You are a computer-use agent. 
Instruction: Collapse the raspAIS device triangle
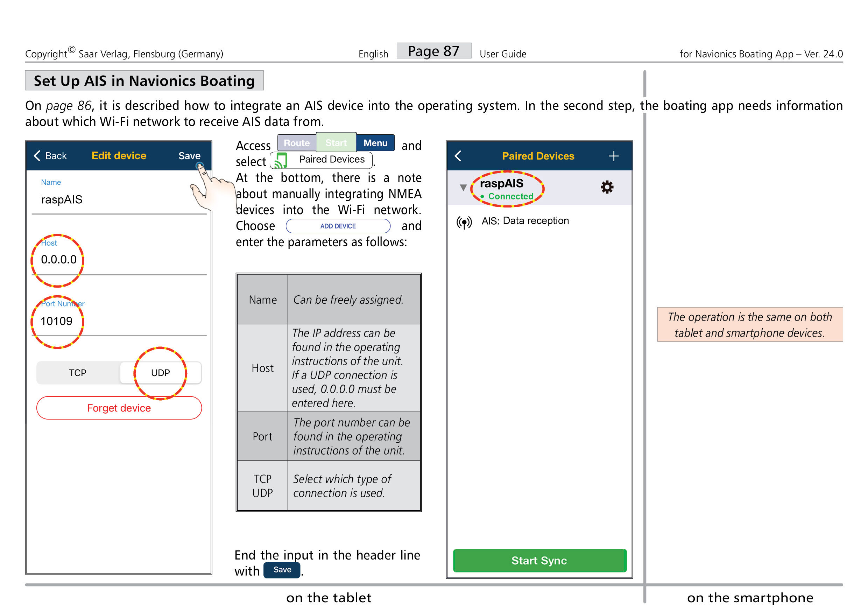463,188
